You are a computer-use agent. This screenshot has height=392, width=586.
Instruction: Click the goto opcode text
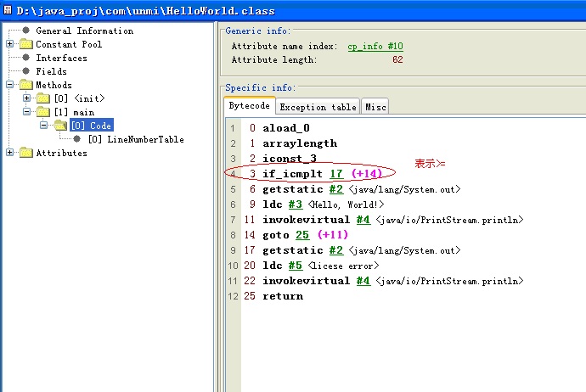point(276,235)
